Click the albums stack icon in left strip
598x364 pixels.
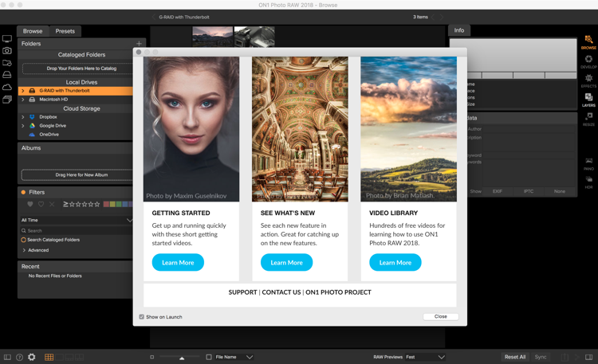[7, 100]
